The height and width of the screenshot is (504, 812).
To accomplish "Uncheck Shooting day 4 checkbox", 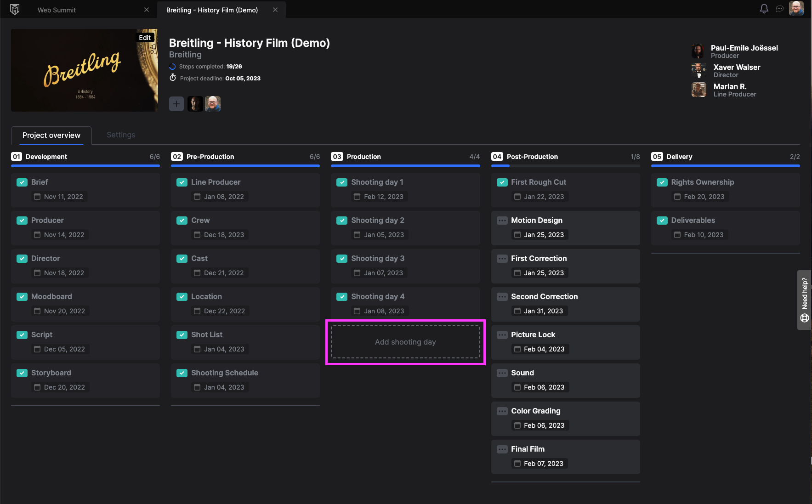I will coord(342,297).
